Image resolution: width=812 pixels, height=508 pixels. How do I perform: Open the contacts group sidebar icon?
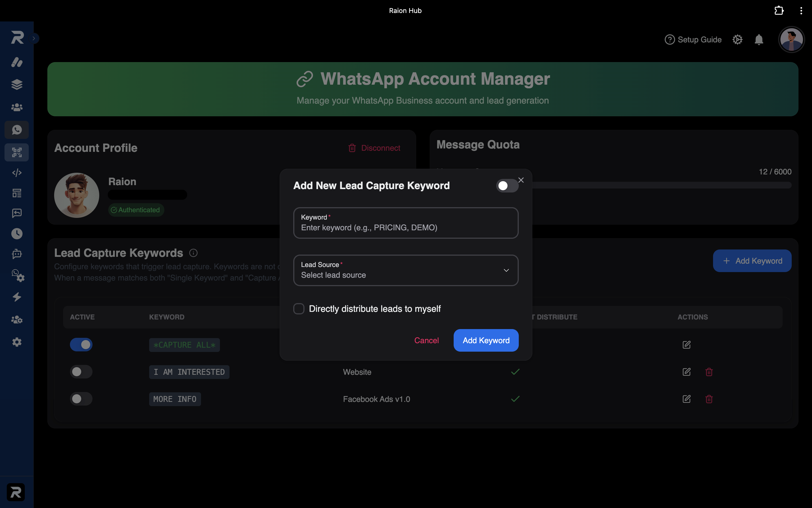point(17,107)
